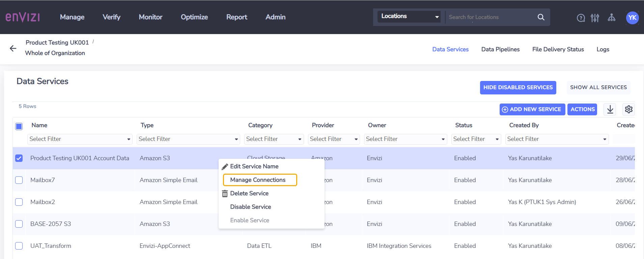This screenshot has height=259, width=644.
Task: Open the YK user avatar menu
Action: [x=632, y=18]
